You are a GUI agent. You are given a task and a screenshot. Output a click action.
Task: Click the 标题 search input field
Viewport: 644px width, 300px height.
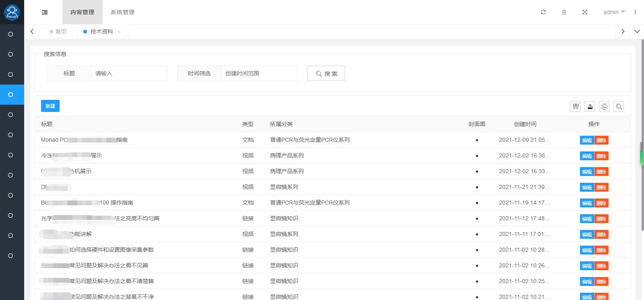tap(129, 73)
